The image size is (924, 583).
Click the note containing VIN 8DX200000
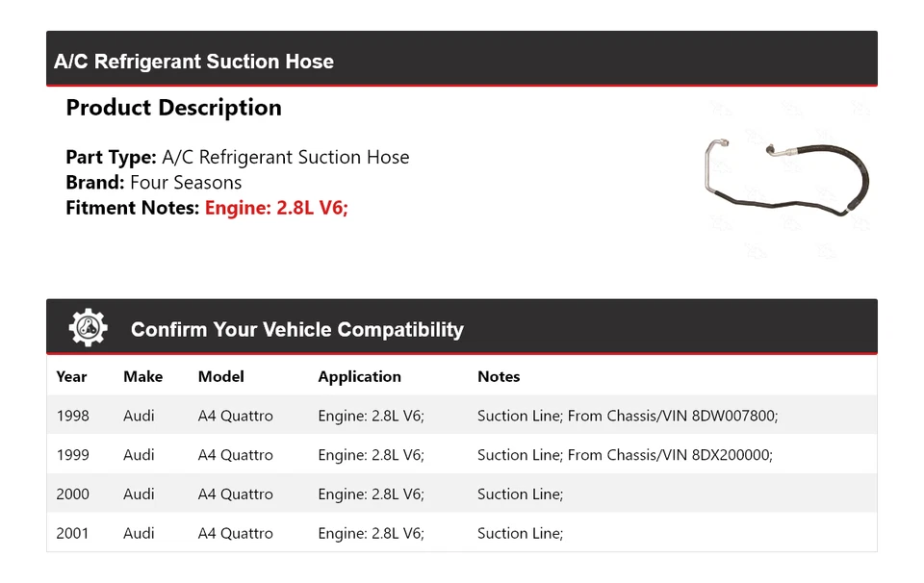[x=625, y=455]
